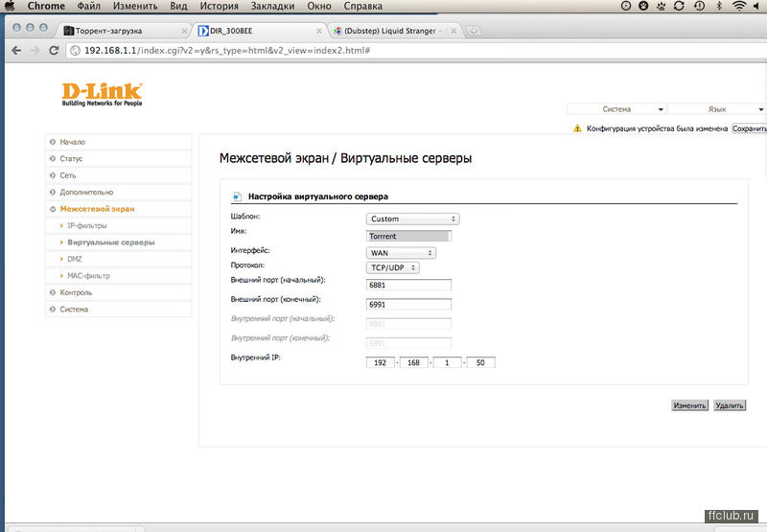Click the last IP octet field 50
The height and width of the screenshot is (532, 767).
pos(480,362)
